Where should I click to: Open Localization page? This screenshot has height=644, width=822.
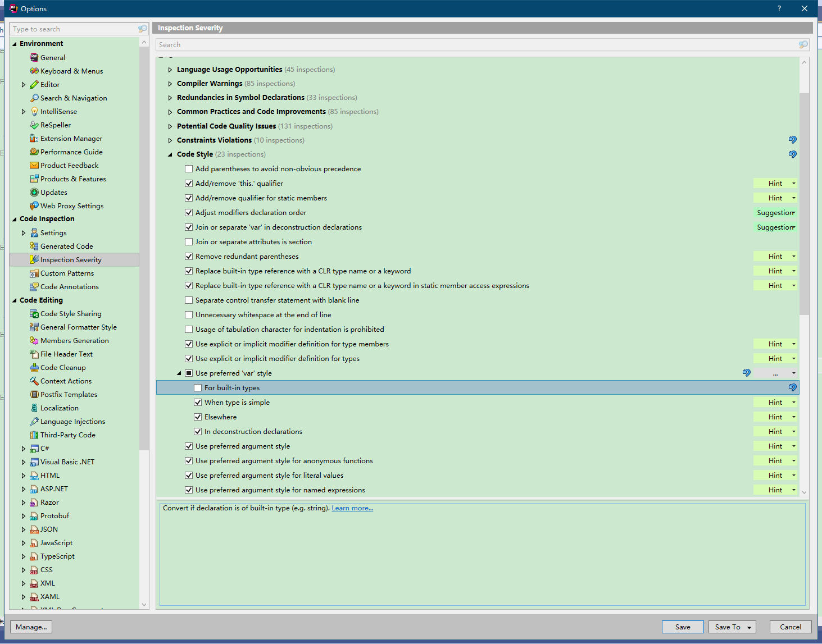click(x=60, y=408)
